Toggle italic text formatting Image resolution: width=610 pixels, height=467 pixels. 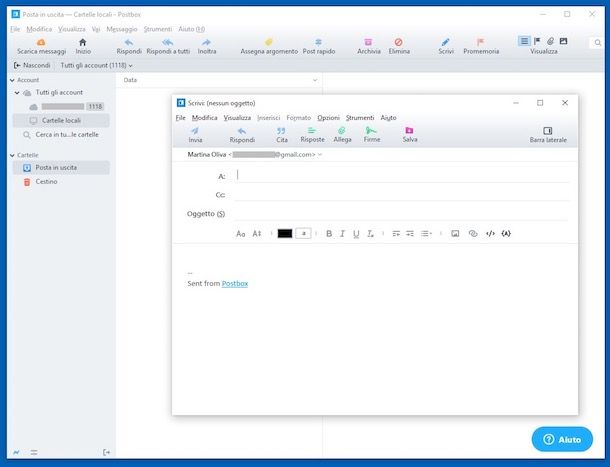pos(342,233)
